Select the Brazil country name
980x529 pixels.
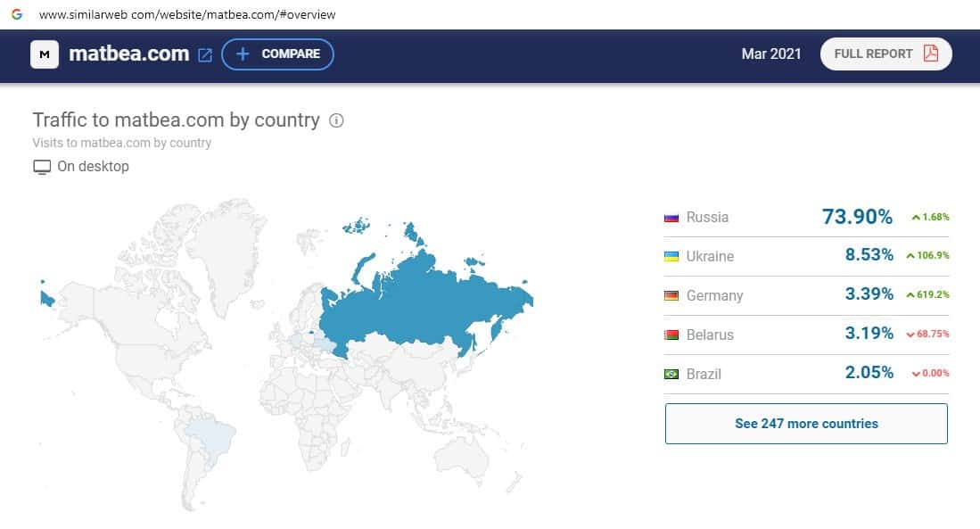[704, 374]
